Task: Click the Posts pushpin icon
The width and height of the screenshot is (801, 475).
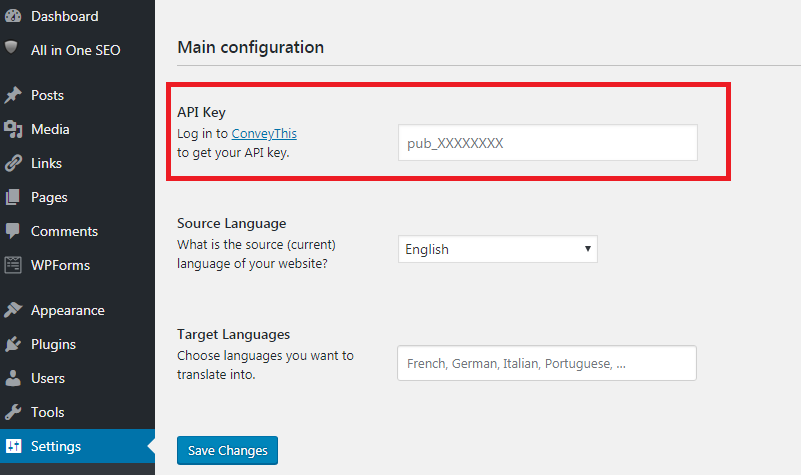Action: (x=13, y=95)
